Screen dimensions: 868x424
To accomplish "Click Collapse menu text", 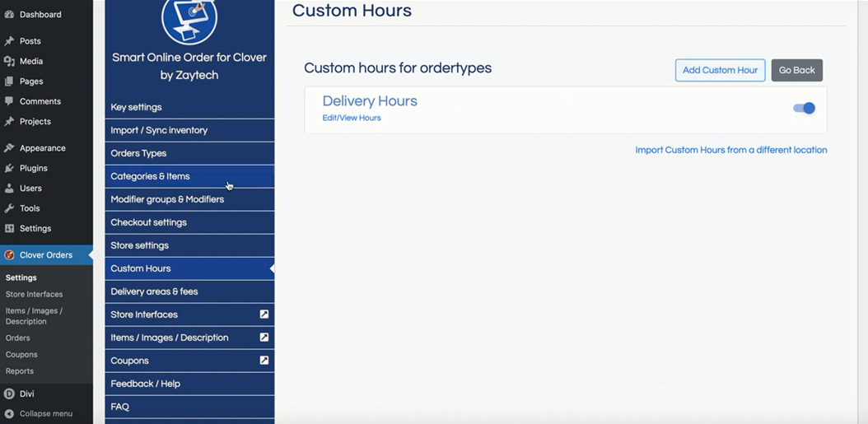I will coord(46,413).
